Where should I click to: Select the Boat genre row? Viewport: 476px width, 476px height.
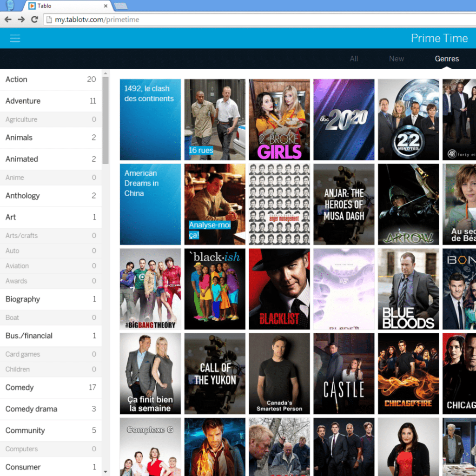pyautogui.click(x=51, y=318)
